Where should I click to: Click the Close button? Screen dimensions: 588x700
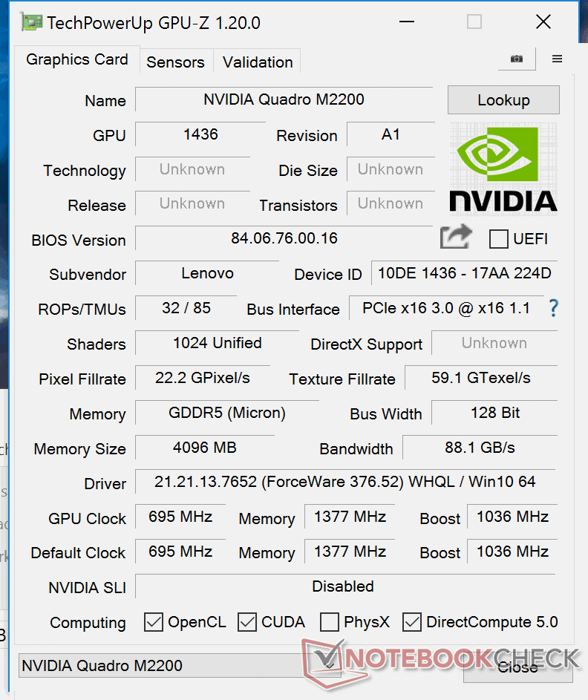click(x=517, y=667)
